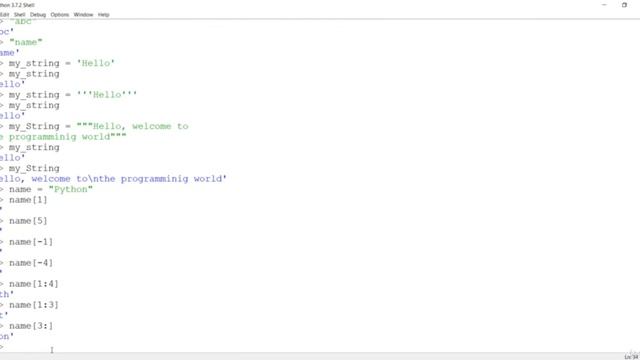Click the my_String prompt line above welcome output
640x360 pixels.
(x=34, y=168)
